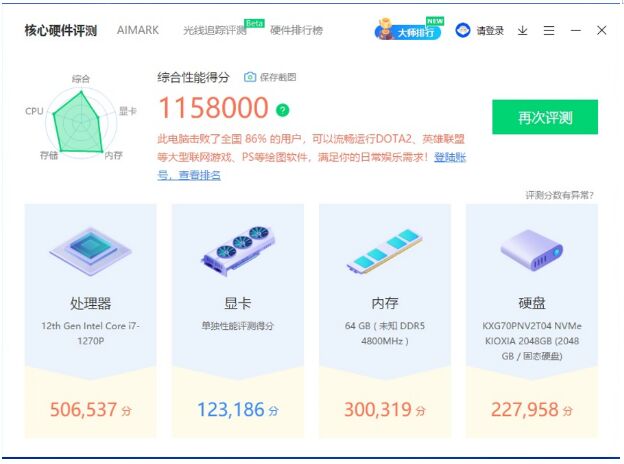This screenshot has width=624, height=464.
Task: Switch to the 硬件排行榜 tab
Action: 297,31
